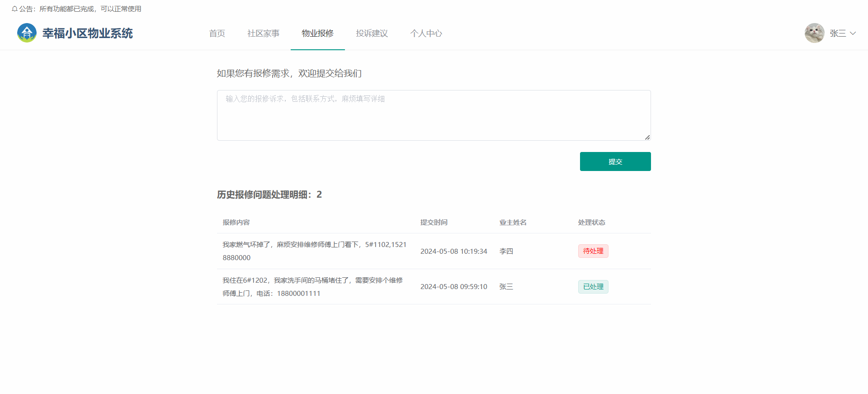Click timestamp 2024-05-08 09:59:10
This screenshot has width=868, height=394.
coord(454,287)
